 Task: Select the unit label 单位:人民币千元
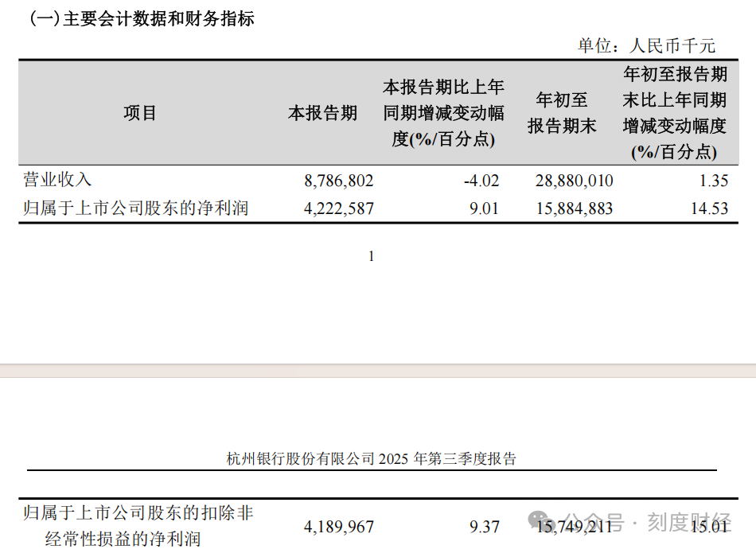[x=646, y=45]
